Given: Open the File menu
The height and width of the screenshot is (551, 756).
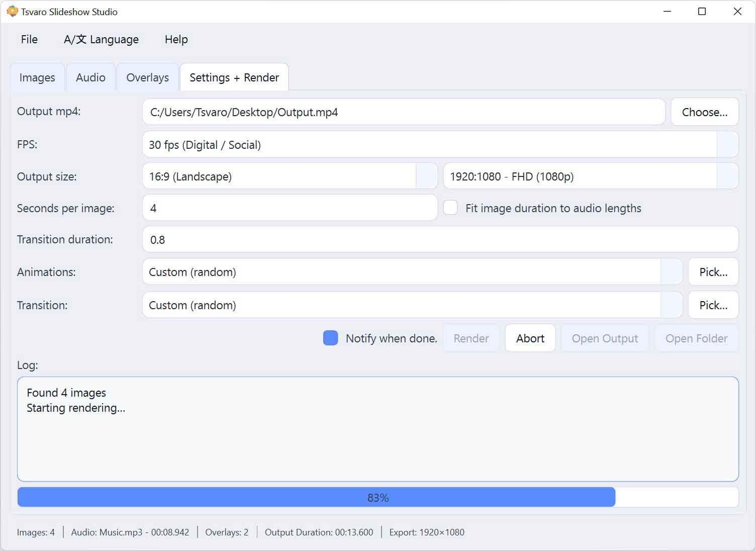Looking at the screenshot, I should [x=29, y=39].
